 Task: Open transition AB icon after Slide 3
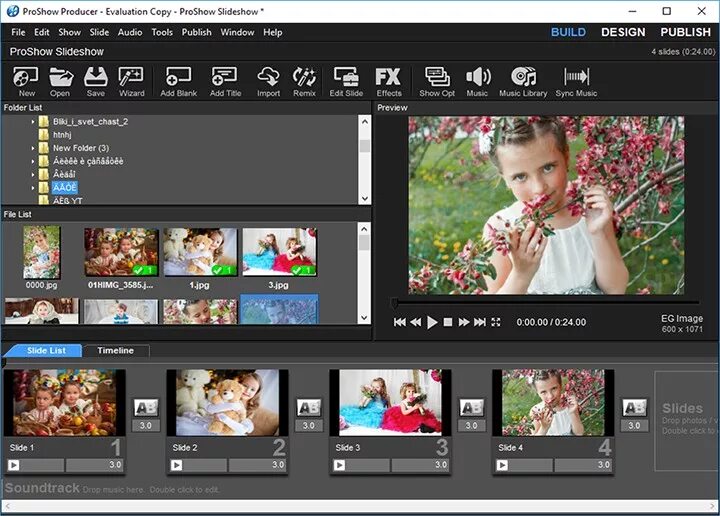[x=472, y=407]
